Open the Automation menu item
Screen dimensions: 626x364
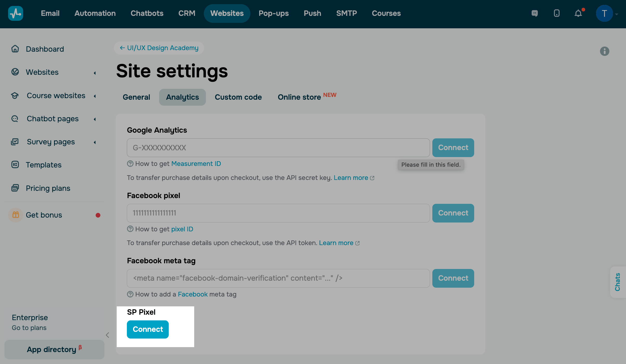[x=95, y=13]
